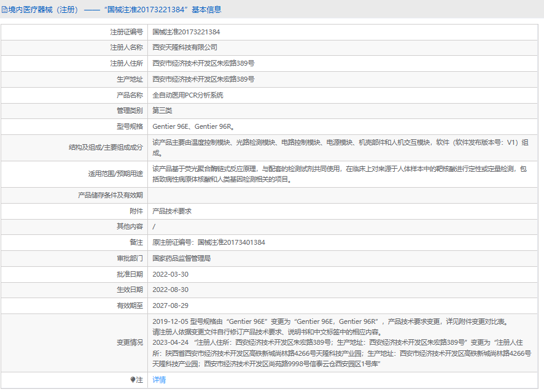Screen dimensions: 544x392
Task: Click the 注册证编号 row label
Action: click(126, 32)
